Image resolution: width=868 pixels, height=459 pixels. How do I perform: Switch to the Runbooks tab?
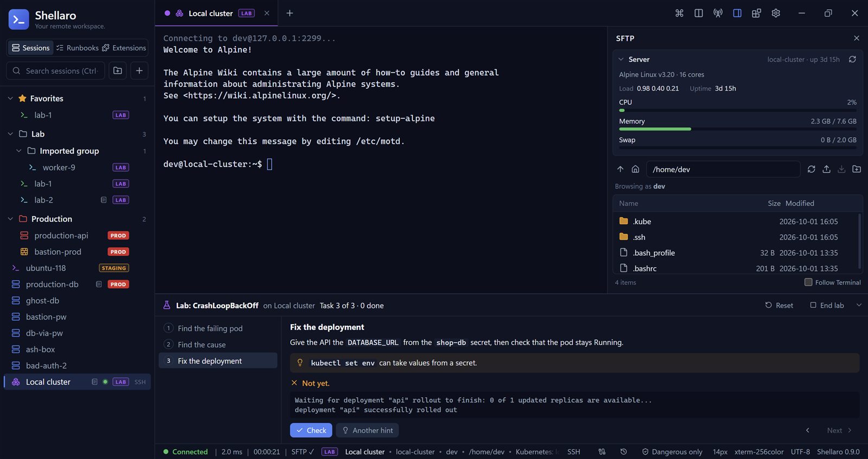(x=77, y=48)
